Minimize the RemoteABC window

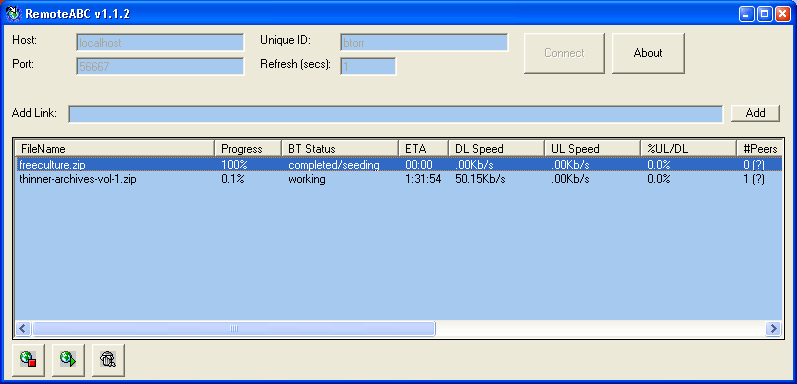(746, 14)
